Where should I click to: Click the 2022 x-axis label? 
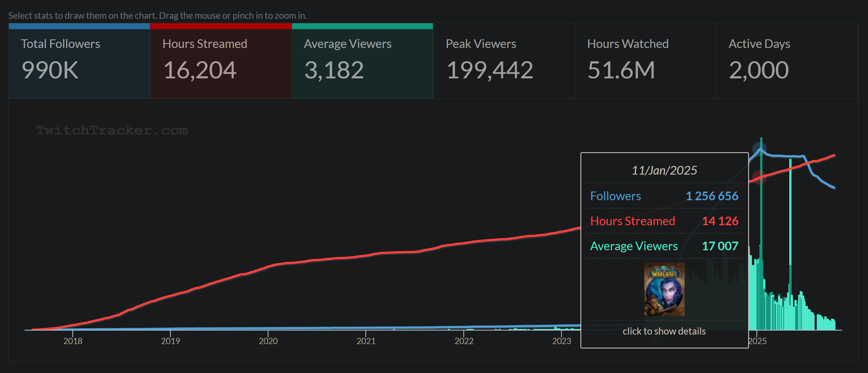464,341
